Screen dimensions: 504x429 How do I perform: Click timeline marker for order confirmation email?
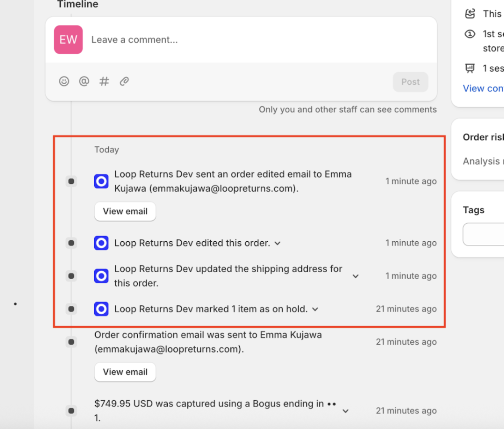pos(71,342)
